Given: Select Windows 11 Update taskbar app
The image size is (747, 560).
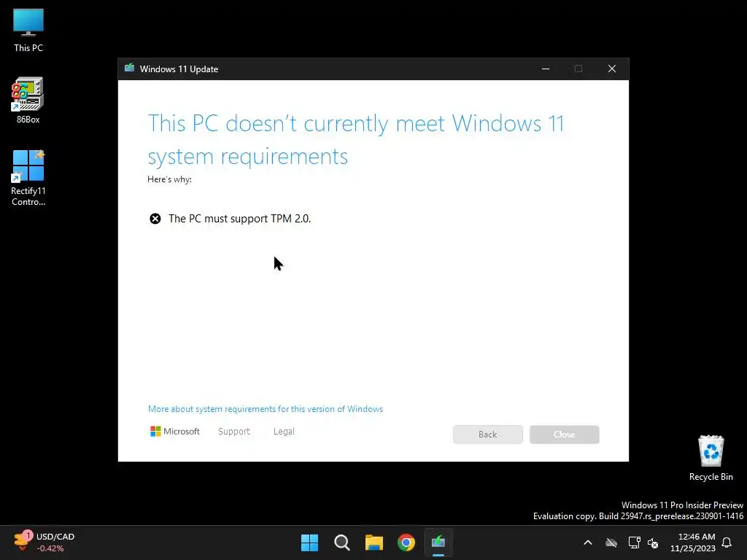Looking at the screenshot, I should pos(438,542).
